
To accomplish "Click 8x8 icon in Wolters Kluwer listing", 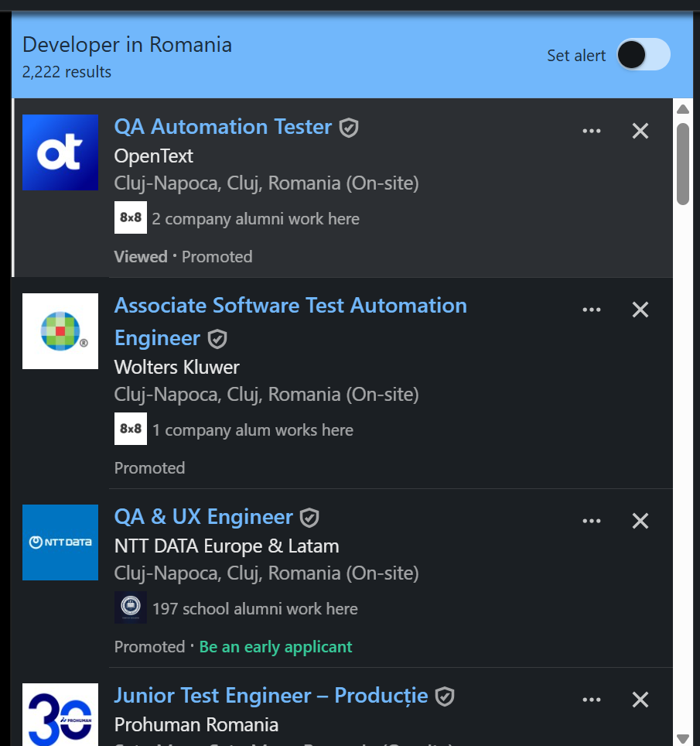I will [x=131, y=429].
